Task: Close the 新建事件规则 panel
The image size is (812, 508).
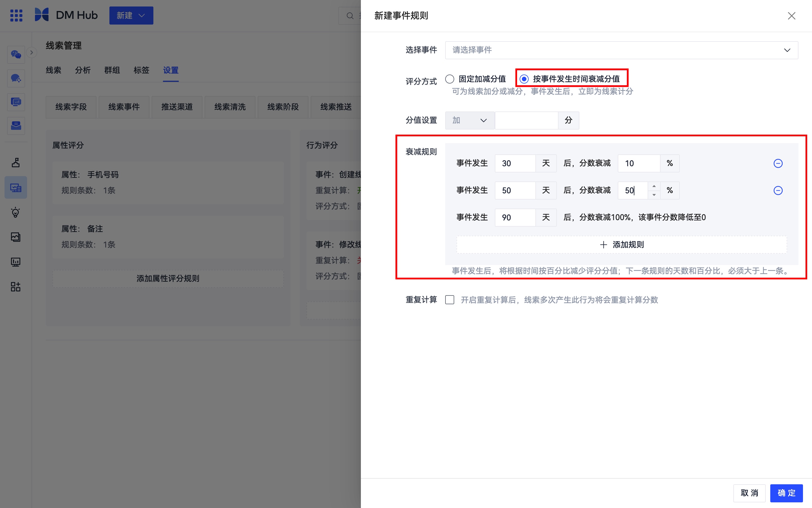Action: pyautogui.click(x=791, y=16)
